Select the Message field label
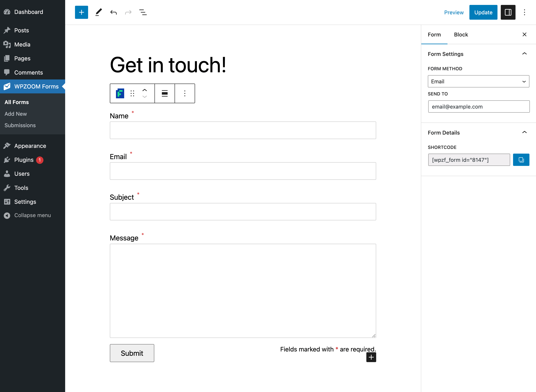Viewport: 536px width, 392px height. tap(124, 238)
